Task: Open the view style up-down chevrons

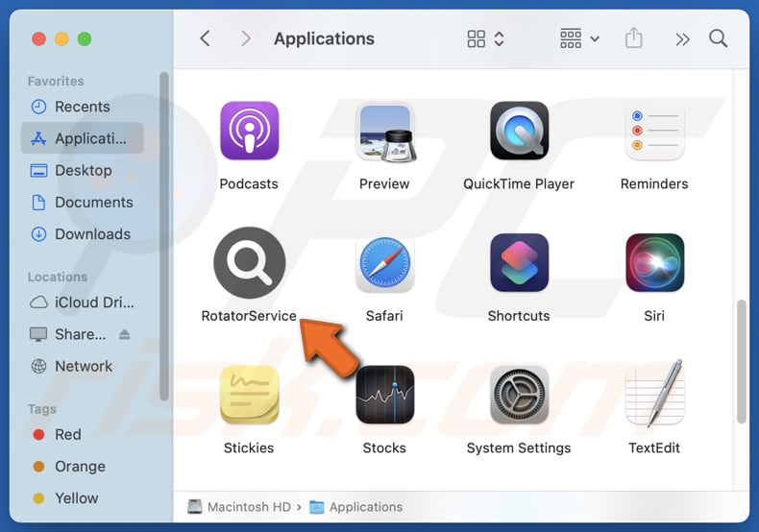Action: (499, 38)
